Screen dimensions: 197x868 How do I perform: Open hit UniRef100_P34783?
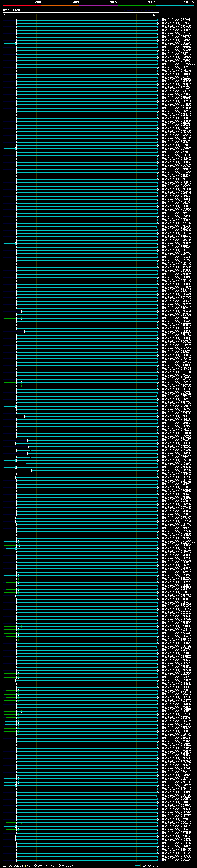pyautogui.click(x=177, y=37)
